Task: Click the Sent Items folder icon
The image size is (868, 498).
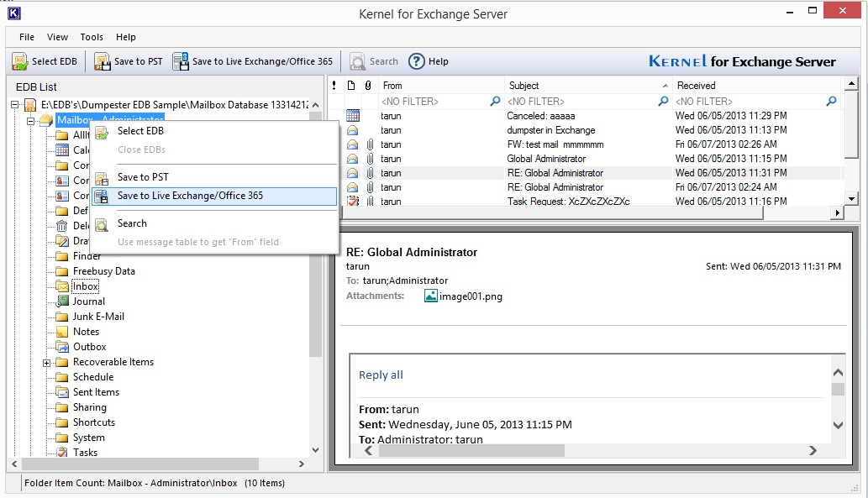Action: tap(62, 392)
